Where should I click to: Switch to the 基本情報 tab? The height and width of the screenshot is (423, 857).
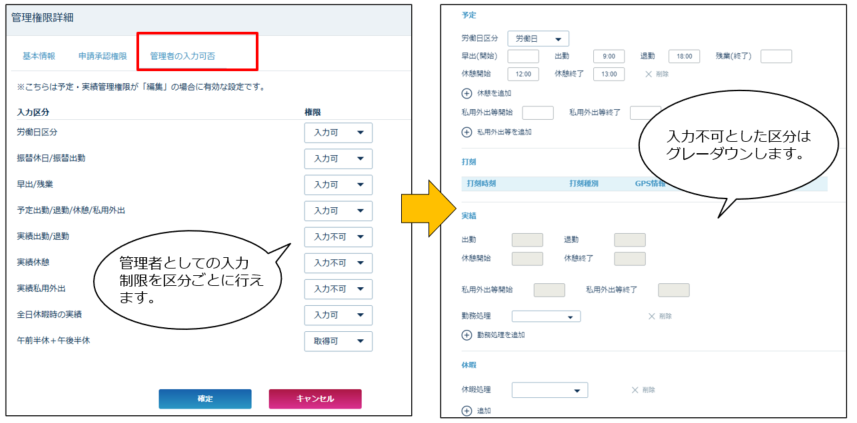(39, 55)
